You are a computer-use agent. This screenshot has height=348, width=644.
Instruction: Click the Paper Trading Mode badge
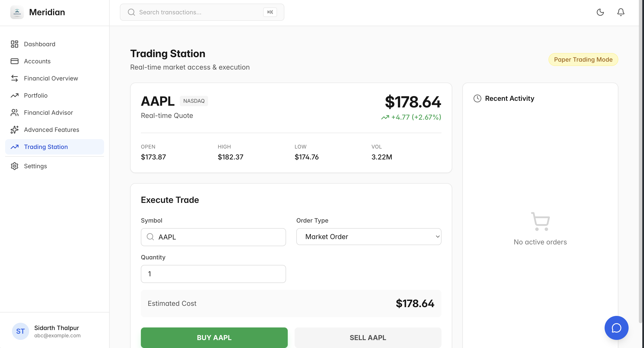coord(583,59)
